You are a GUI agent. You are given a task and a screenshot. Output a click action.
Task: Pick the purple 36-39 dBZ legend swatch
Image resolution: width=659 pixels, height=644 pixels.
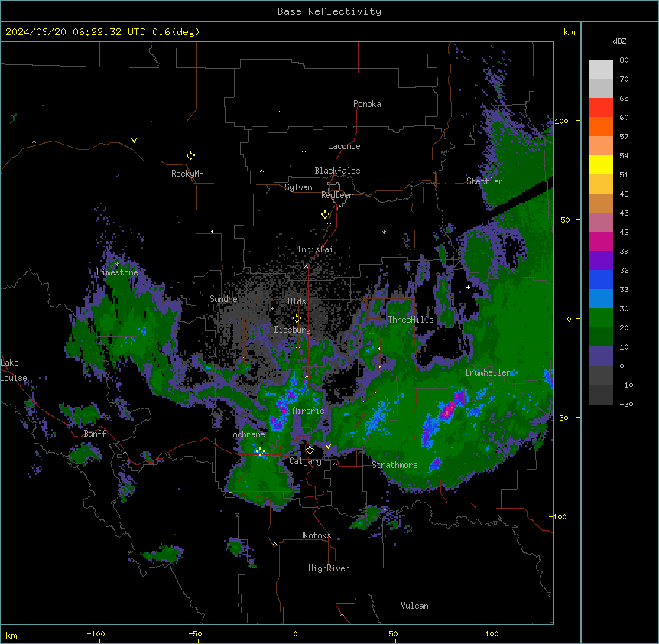(x=601, y=260)
